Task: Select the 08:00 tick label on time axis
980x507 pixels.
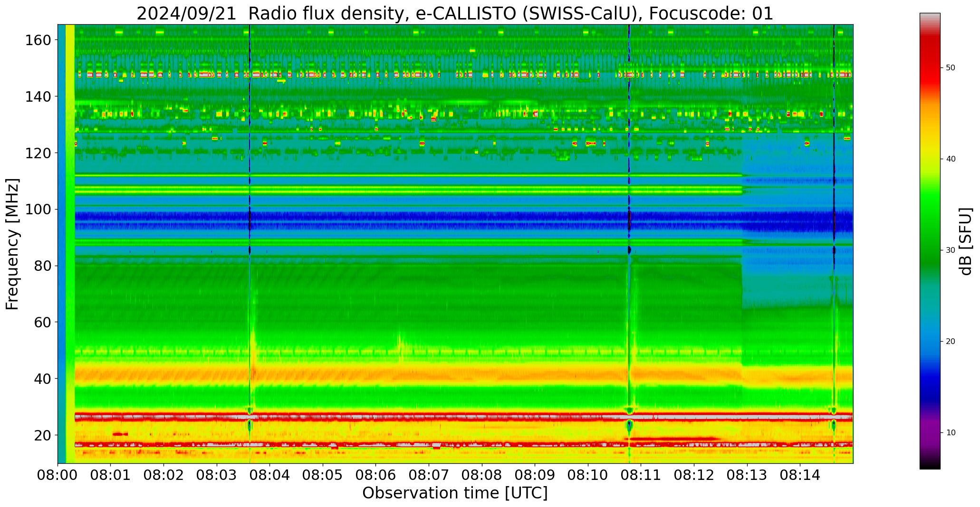Action: pos(58,475)
